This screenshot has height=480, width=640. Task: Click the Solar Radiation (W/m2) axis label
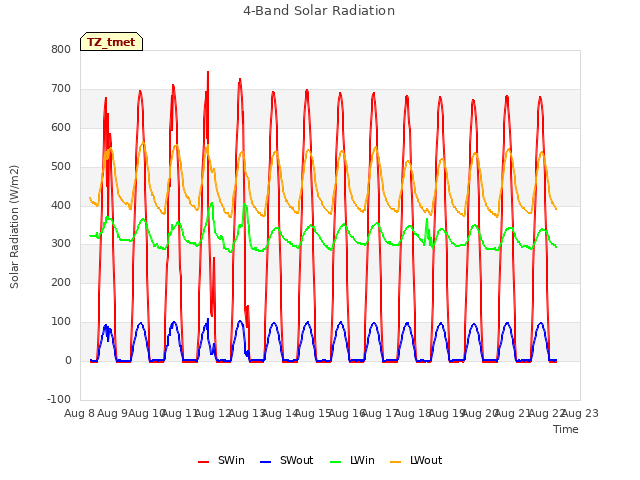coord(14,227)
